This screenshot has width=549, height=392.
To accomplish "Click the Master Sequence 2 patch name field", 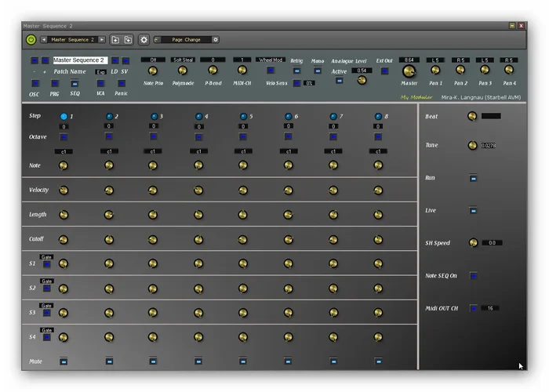I will point(78,60).
